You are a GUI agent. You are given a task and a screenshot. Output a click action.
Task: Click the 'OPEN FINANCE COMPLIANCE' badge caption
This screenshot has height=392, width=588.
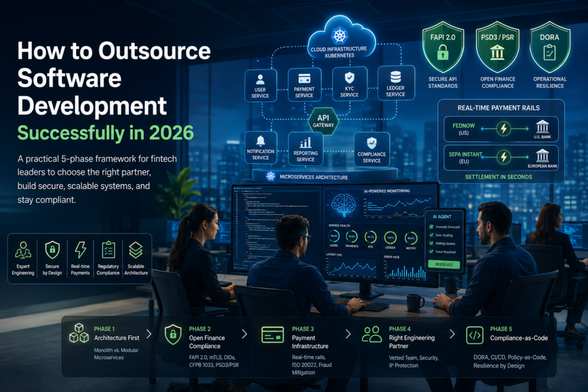click(498, 83)
